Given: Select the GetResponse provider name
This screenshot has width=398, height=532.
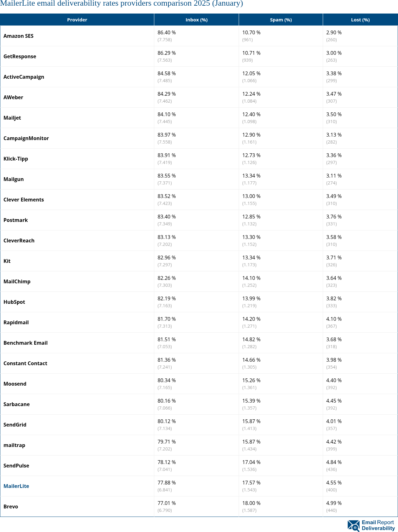Looking at the screenshot, I should point(20,56).
